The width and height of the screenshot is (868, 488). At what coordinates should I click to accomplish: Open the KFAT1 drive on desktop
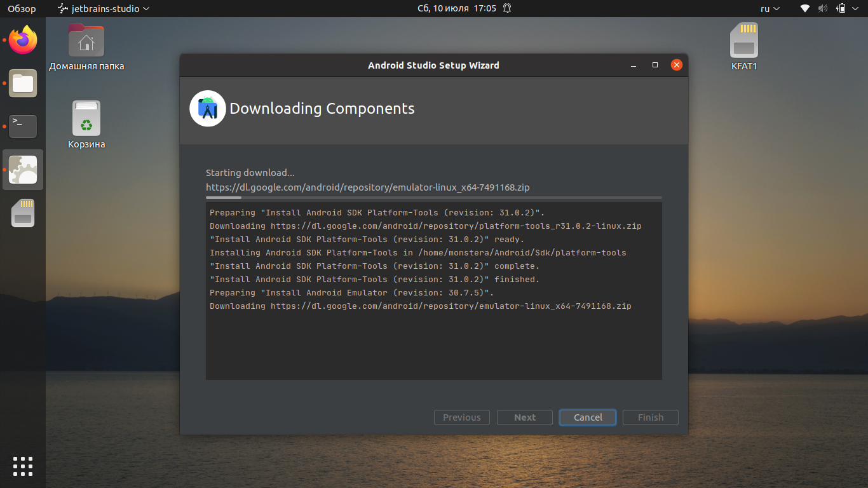coord(744,41)
